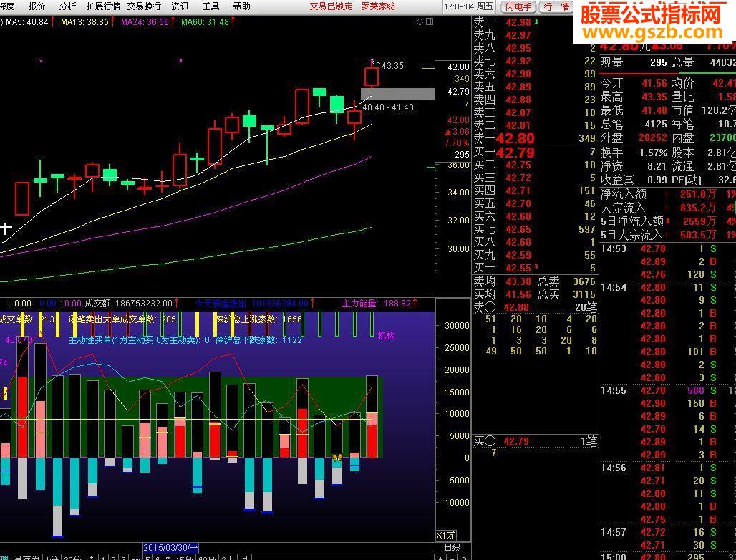The image size is (736, 560).
Task: Click the 40.48 - 41.40 range label
Action: 388,107
